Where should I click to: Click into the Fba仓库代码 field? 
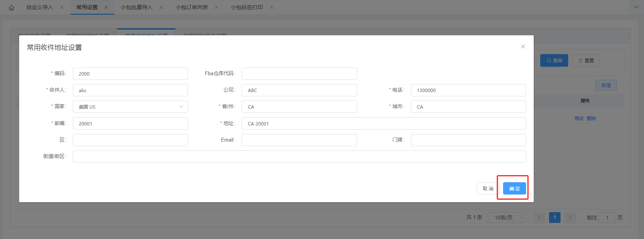299,74
